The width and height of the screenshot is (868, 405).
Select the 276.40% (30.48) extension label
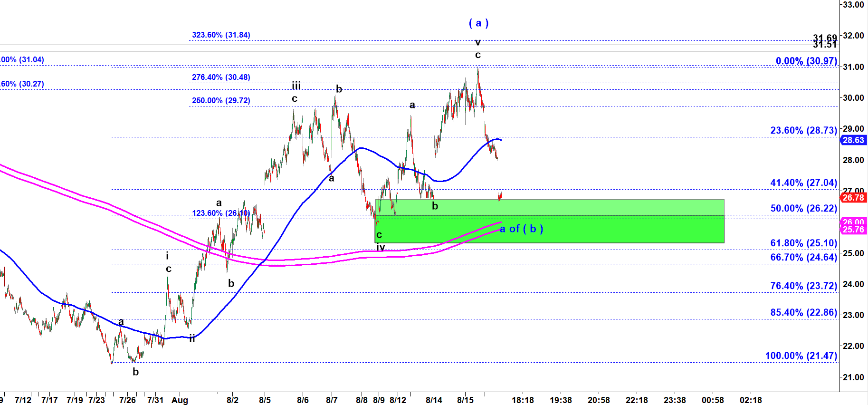coord(221,77)
